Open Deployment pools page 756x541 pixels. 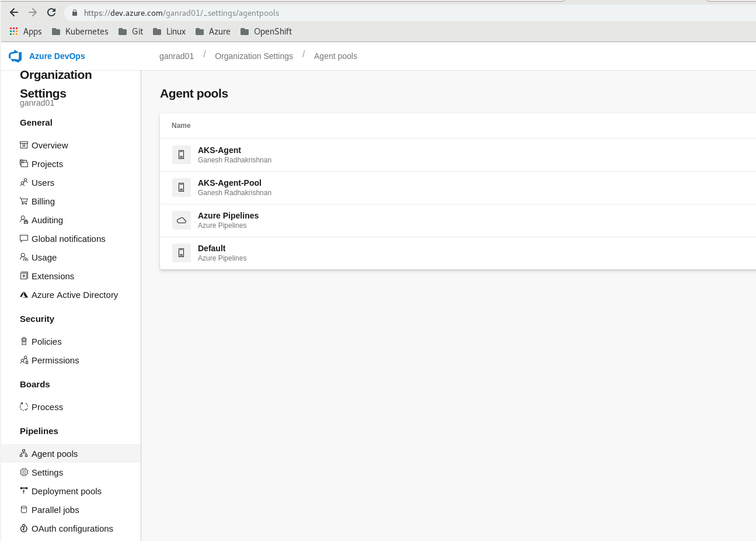[x=67, y=491]
